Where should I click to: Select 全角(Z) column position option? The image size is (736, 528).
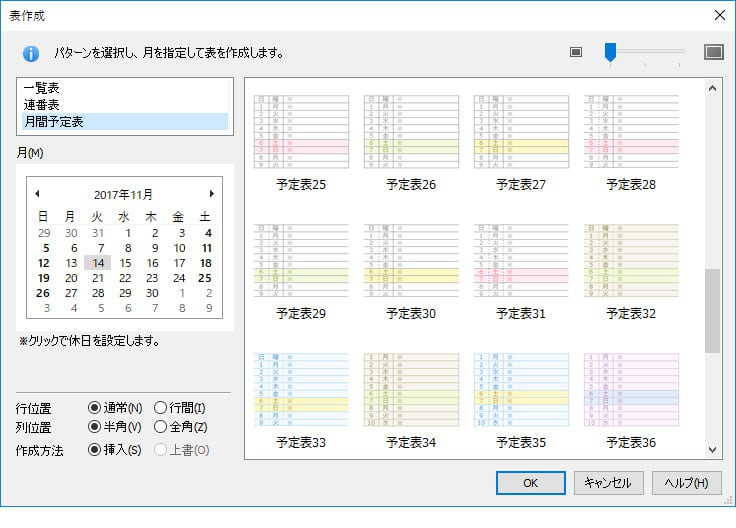pyautogui.click(x=160, y=428)
